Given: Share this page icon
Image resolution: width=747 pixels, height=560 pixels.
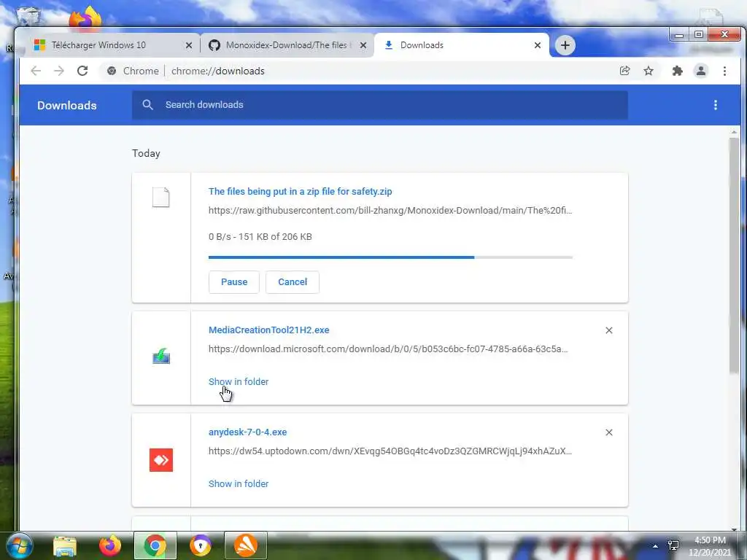Looking at the screenshot, I should 624,71.
